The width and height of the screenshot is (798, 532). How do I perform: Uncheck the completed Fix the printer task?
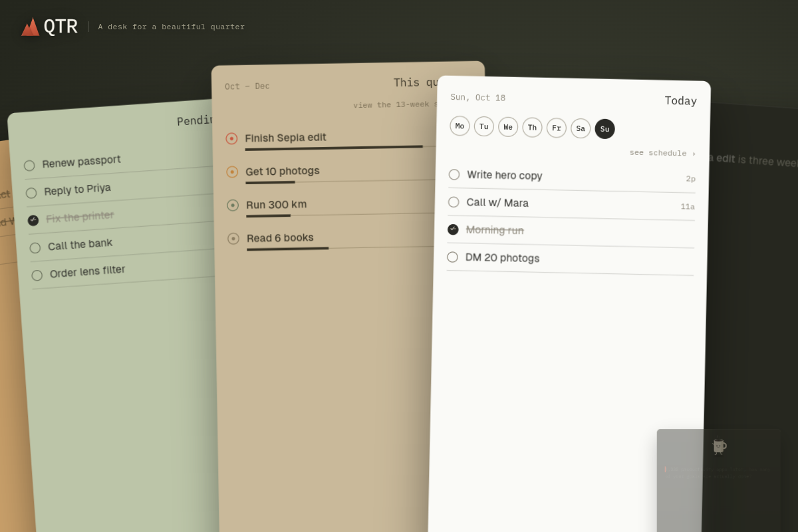coord(33,220)
